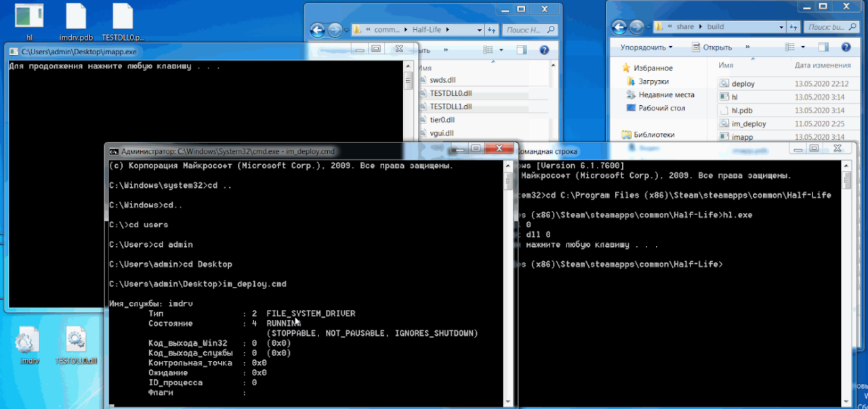Open Help in the build folder window
Image resolution: width=868 pixels, height=409 pixels.
click(846, 47)
